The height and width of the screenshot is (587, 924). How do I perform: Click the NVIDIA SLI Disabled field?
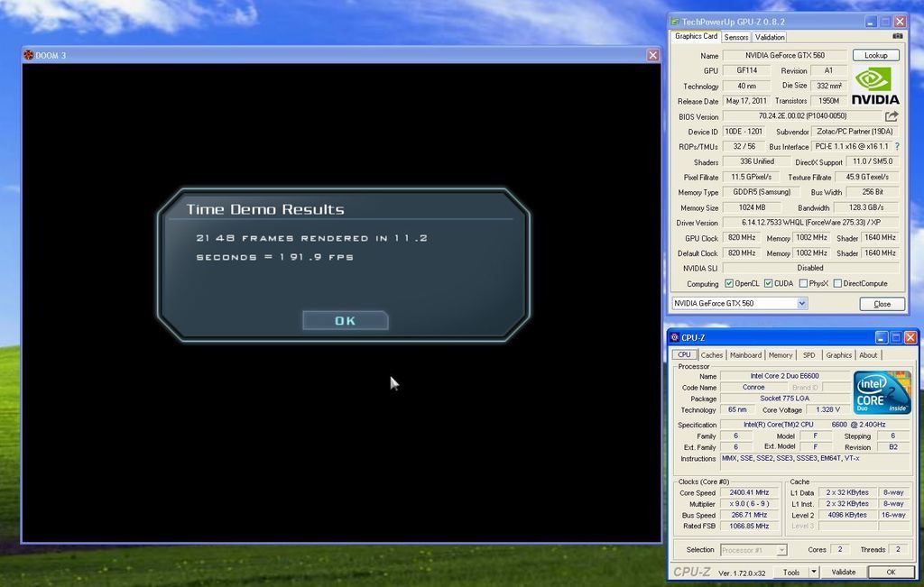point(811,268)
